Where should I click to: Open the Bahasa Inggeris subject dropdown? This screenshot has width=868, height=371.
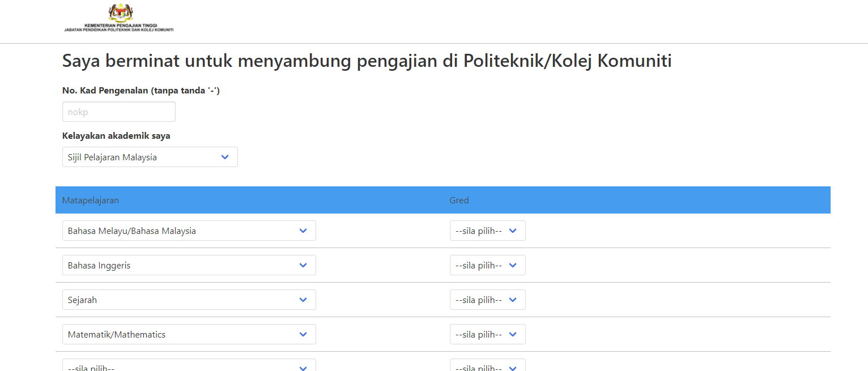click(x=189, y=265)
